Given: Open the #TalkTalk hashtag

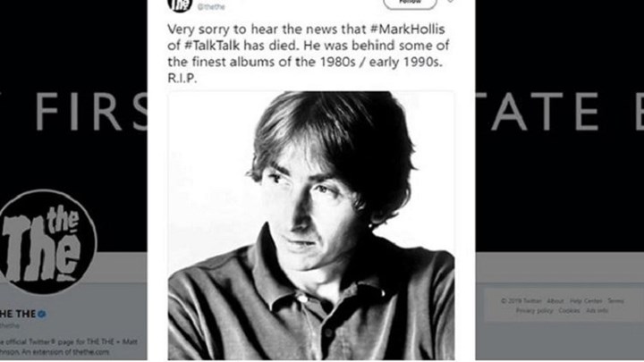Looking at the screenshot, I should tap(211, 46).
